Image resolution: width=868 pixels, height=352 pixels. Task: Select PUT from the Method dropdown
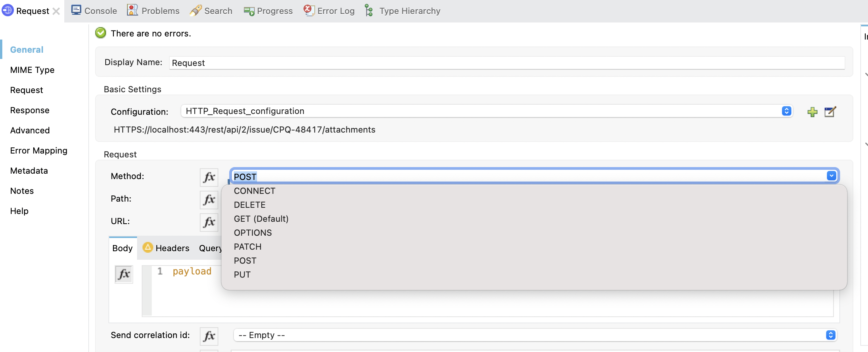[x=242, y=274]
